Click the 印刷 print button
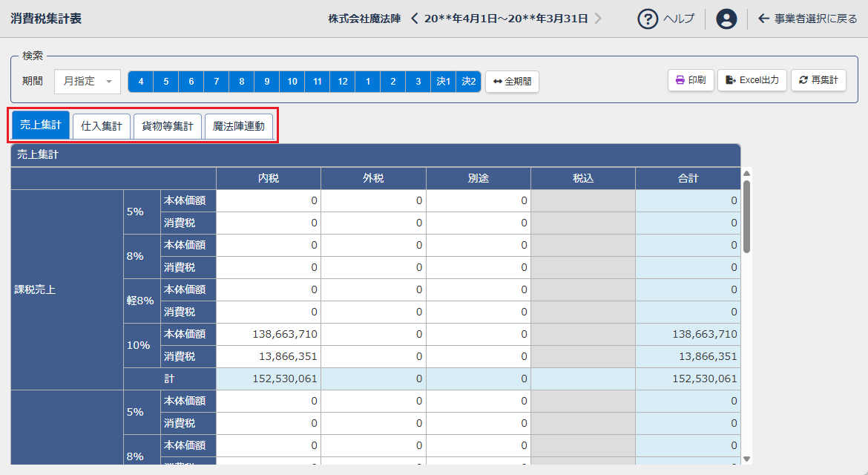 click(691, 80)
